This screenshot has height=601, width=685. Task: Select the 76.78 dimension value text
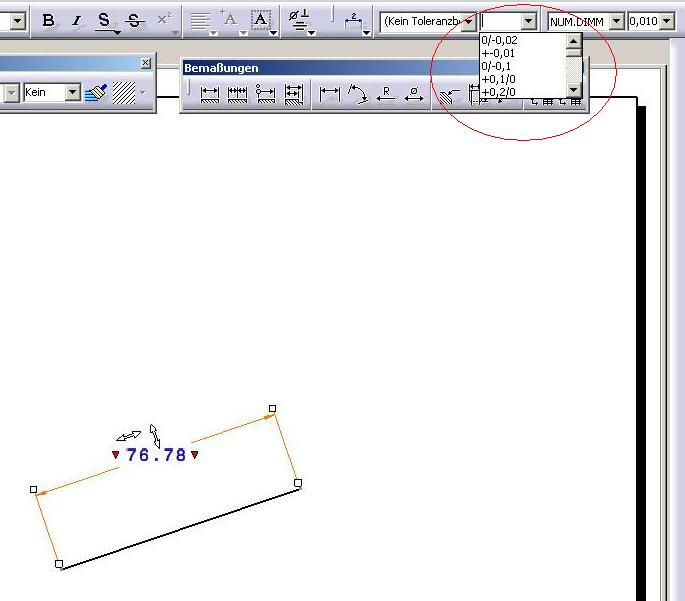click(156, 455)
